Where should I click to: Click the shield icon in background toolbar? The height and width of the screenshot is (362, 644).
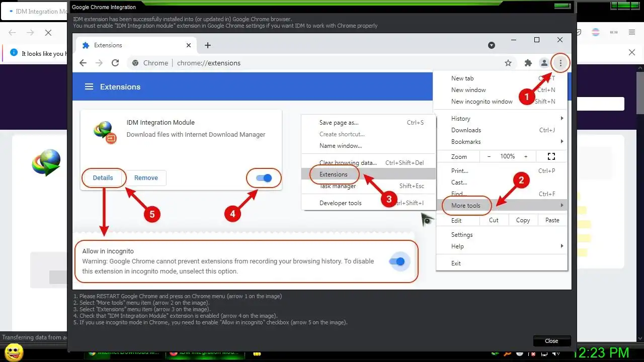[579, 32]
